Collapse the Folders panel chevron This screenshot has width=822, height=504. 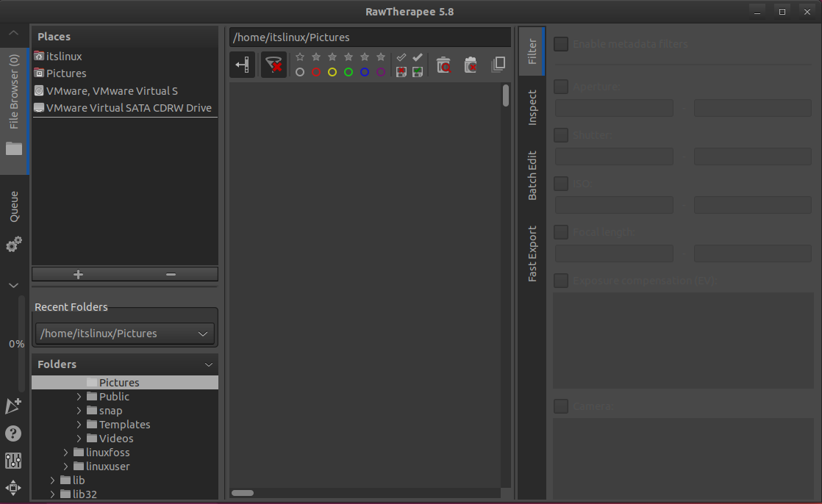click(x=209, y=364)
